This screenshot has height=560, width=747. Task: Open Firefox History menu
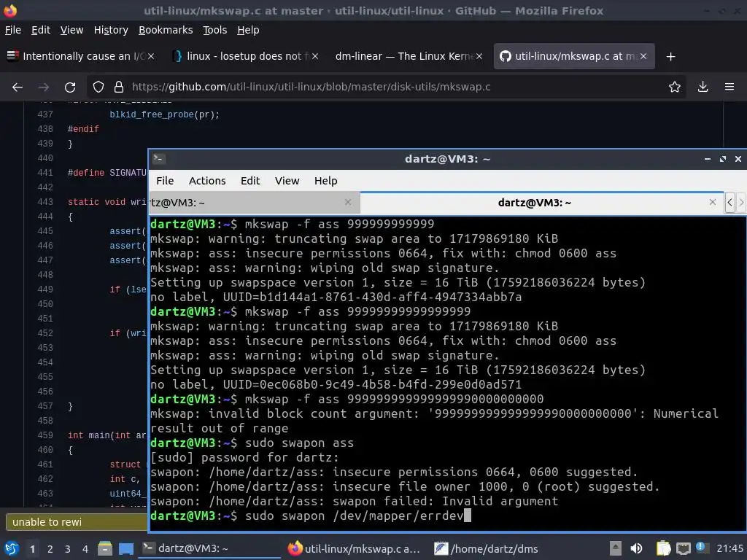pos(111,30)
